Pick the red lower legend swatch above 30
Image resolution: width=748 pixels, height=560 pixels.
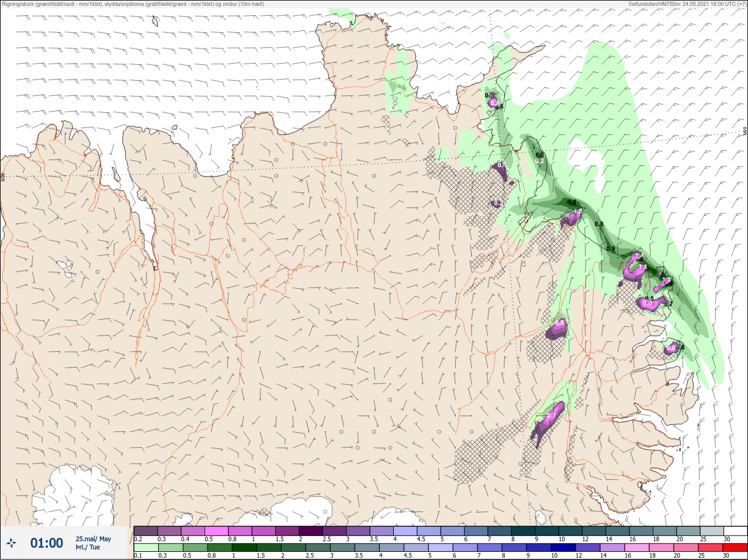[x=736, y=548]
